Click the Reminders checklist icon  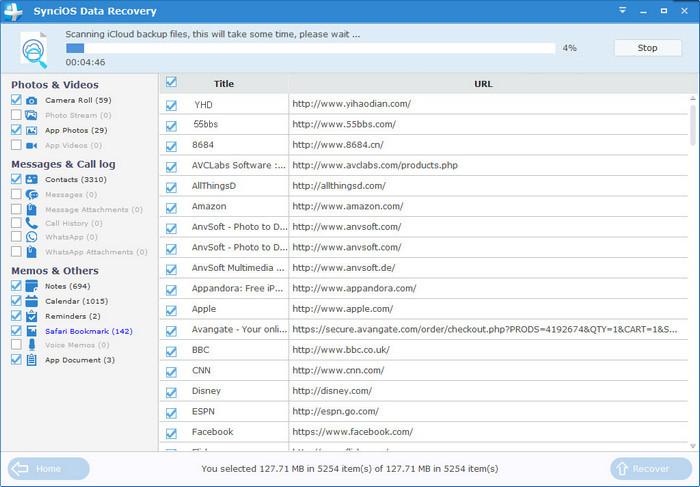[31, 316]
